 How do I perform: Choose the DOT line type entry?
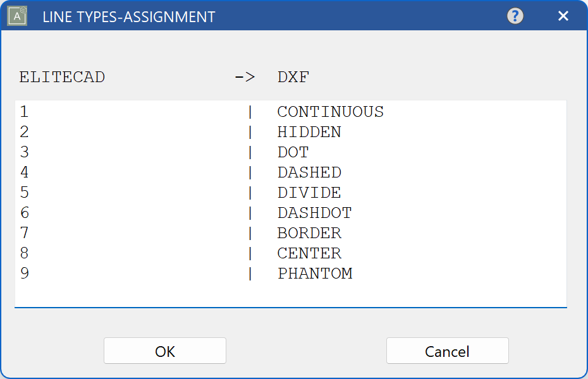coord(293,152)
